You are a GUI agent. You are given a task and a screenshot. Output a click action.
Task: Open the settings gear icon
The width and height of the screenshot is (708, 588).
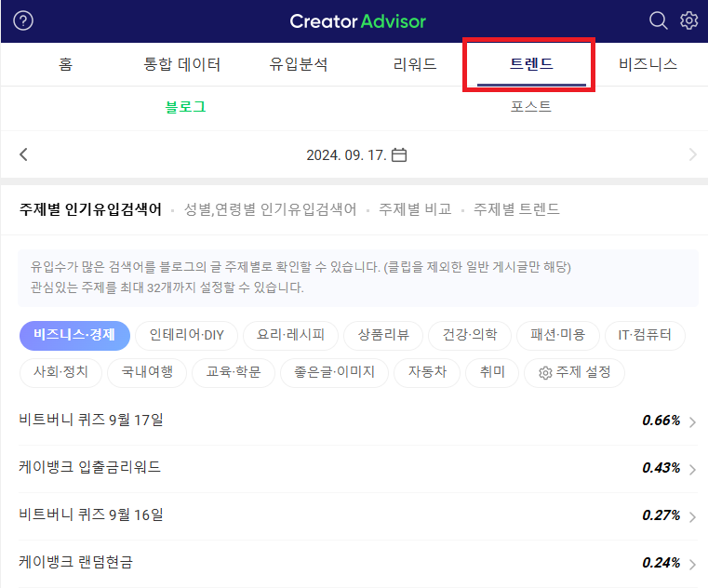[x=689, y=20]
